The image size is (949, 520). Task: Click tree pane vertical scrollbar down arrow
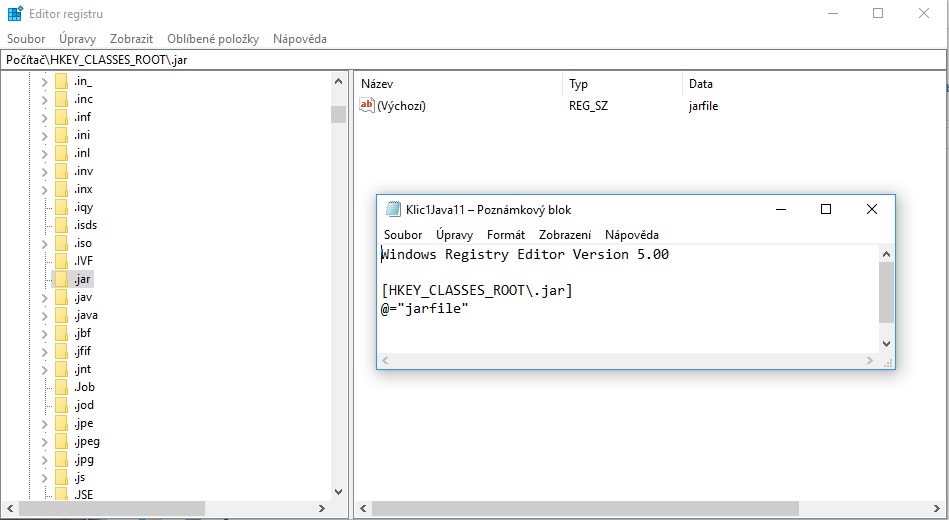coord(338,492)
